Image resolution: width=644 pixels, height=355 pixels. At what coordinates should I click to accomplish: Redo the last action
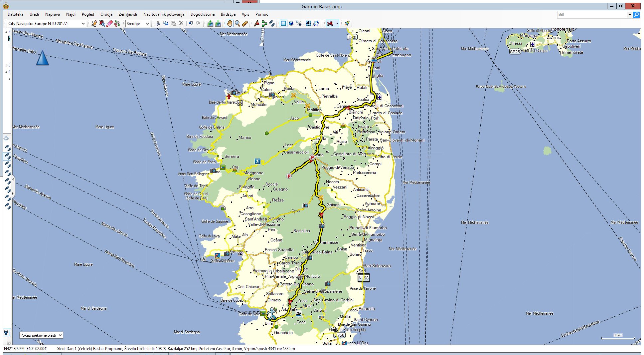pyautogui.click(x=198, y=23)
